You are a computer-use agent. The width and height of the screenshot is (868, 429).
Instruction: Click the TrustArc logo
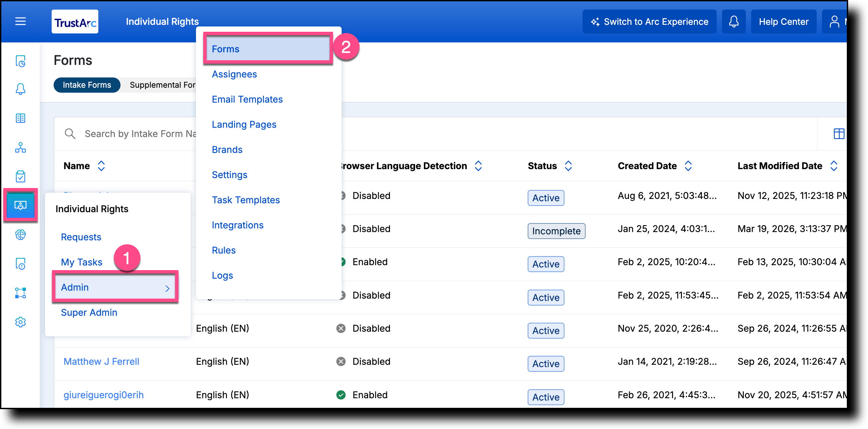coord(75,22)
